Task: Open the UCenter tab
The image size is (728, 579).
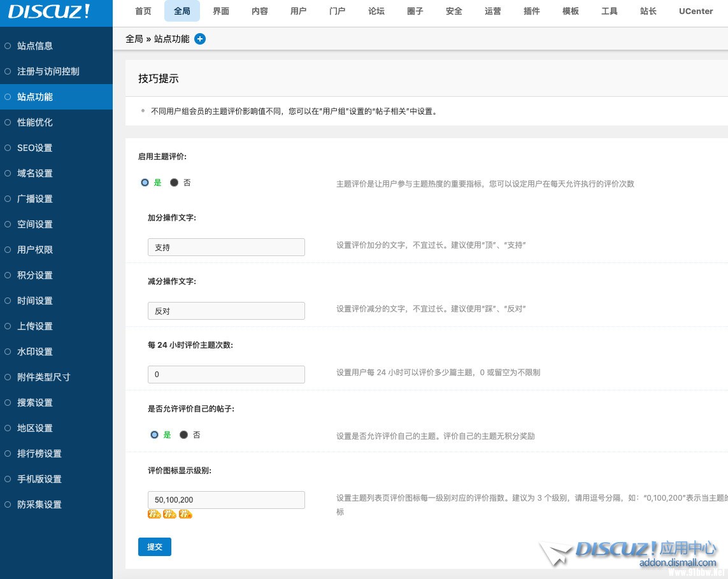Action: [696, 11]
